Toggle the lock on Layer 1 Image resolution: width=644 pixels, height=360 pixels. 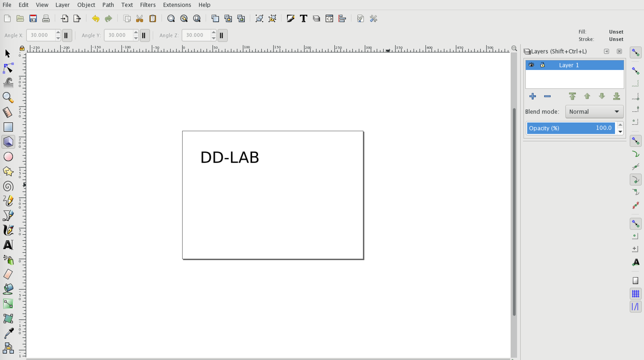coord(542,65)
